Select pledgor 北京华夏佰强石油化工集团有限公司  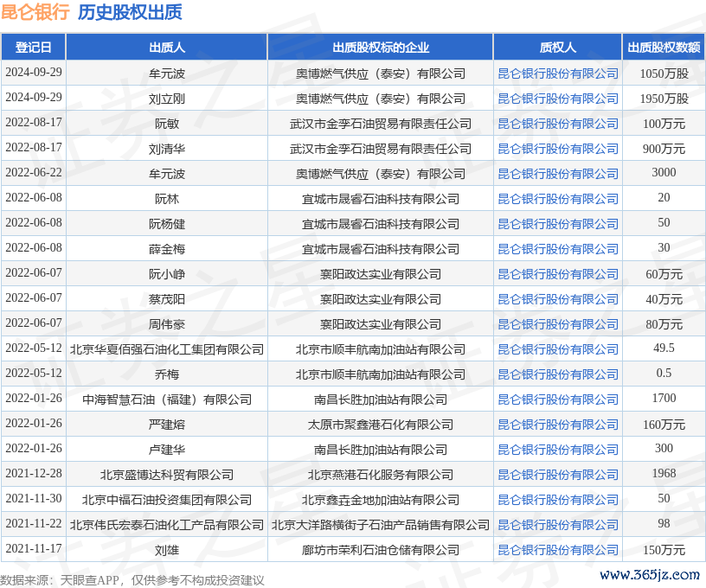coord(167,349)
